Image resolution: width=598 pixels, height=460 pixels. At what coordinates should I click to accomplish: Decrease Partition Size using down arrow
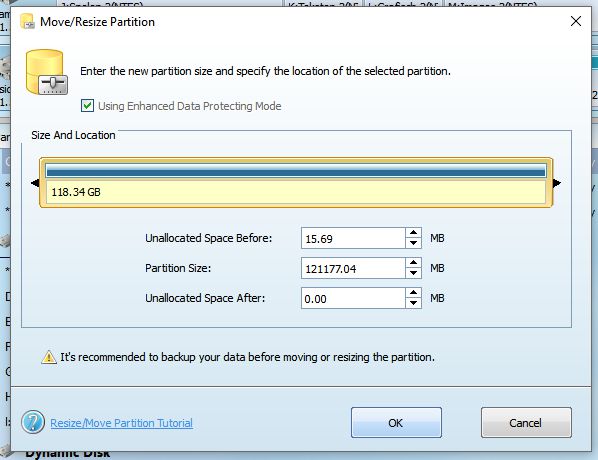[413, 273]
